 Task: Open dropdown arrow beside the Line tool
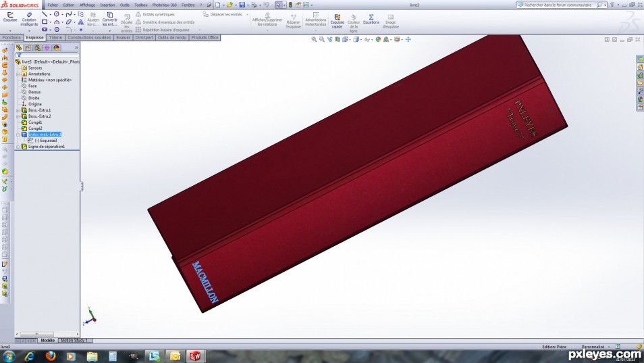50,14
